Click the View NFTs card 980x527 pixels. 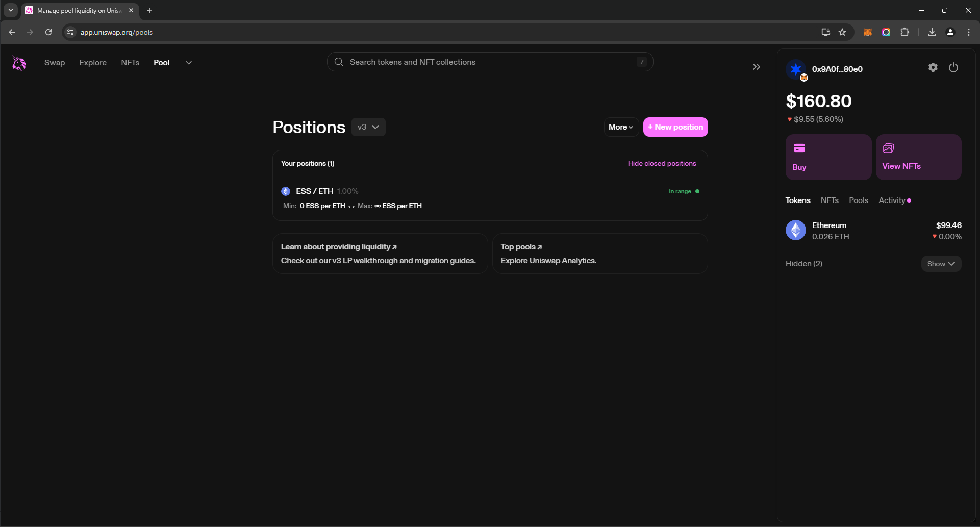pyautogui.click(x=919, y=157)
